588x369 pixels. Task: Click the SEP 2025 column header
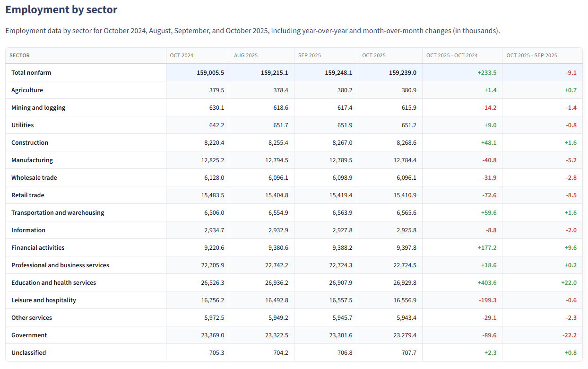pyautogui.click(x=310, y=55)
